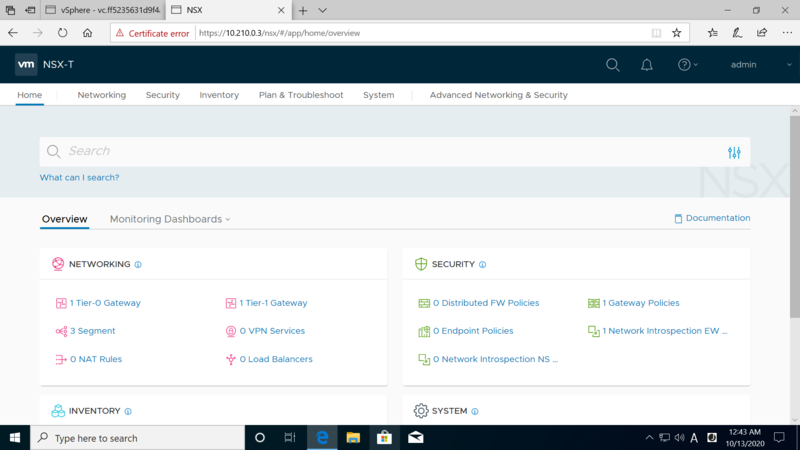This screenshot has height=450, width=800.
Task: Click the VMware logo icon
Action: 27,65
